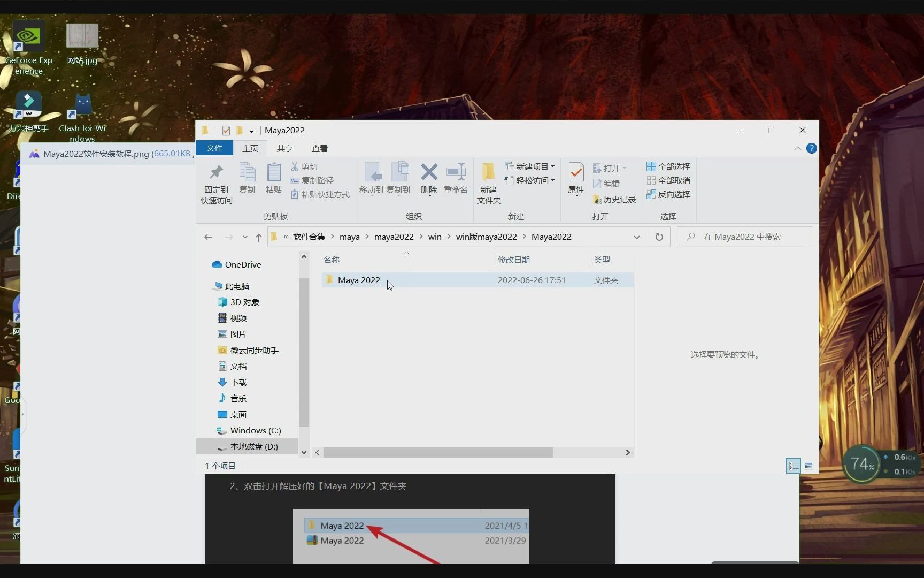
Task: Click Copy Path (复制路径) in ribbon
Action: click(x=312, y=180)
